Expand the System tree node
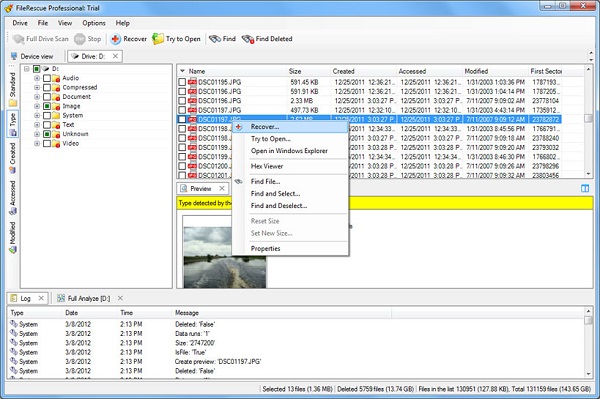The image size is (600, 399). tap(37, 116)
